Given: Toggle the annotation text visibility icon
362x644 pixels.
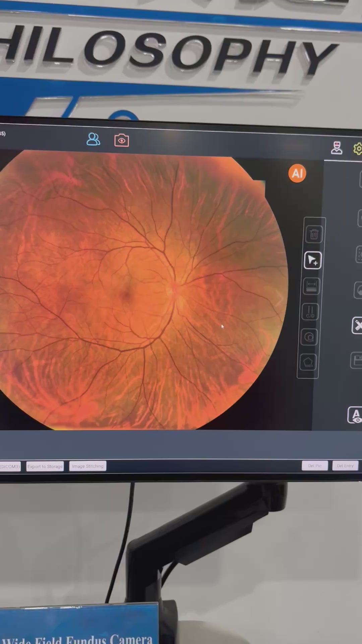Looking at the screenshot, I should [355, 415].
